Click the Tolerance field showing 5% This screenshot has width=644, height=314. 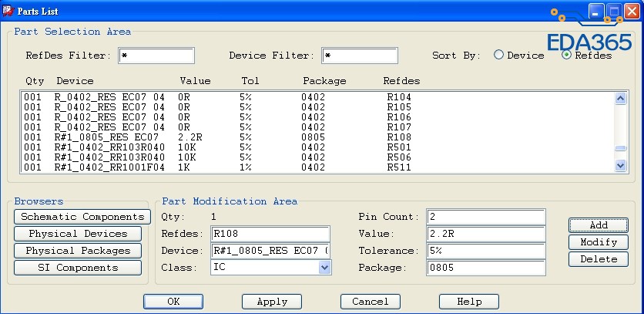pos(486,251)
